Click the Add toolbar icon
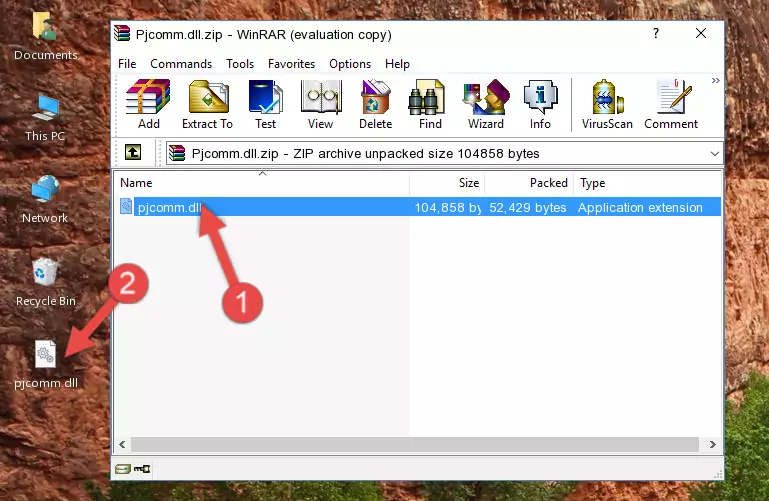 [x=148, y=104]
